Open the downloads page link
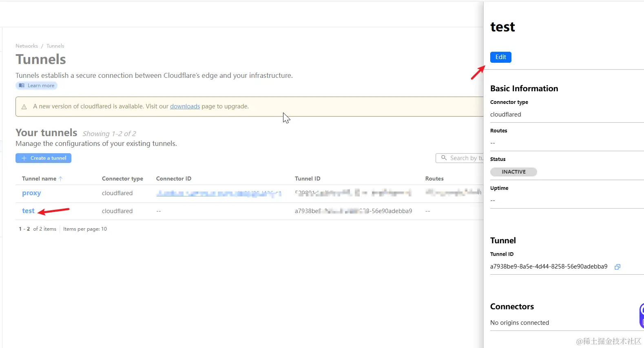The image size is (644, 348). pyautogui.click(x=185, y=106)
